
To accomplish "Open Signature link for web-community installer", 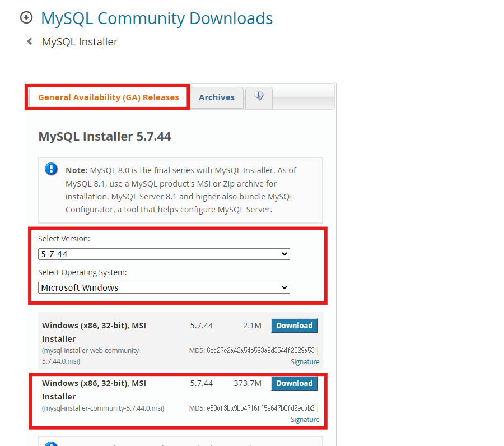I will [x=305, y=362].
